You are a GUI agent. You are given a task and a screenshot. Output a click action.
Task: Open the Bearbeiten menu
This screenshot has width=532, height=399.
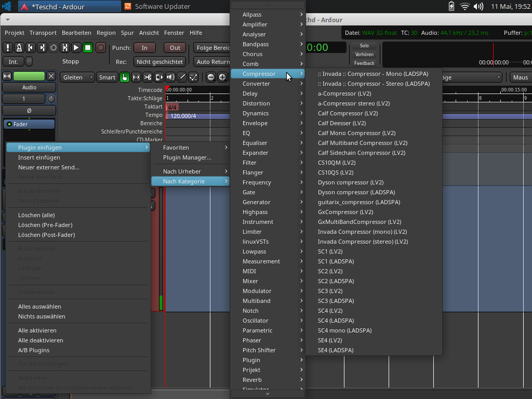[x=76, y=33]
